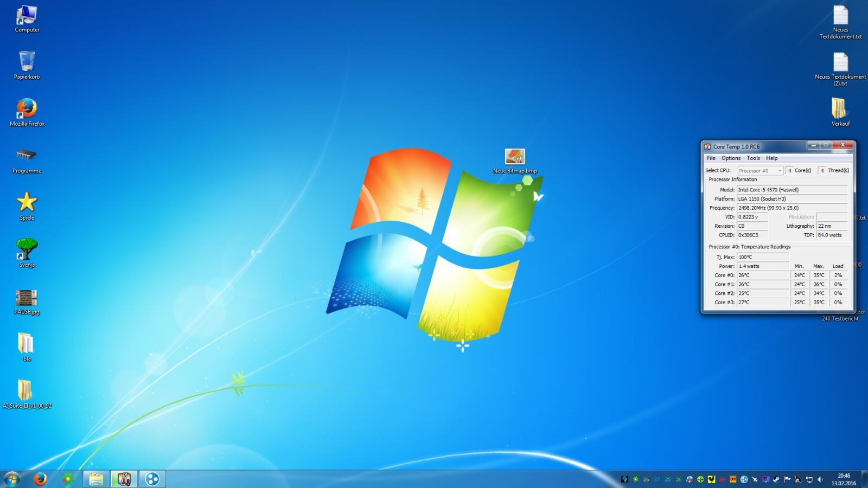Click the Core Temp taskbar button

pos(124,479)
